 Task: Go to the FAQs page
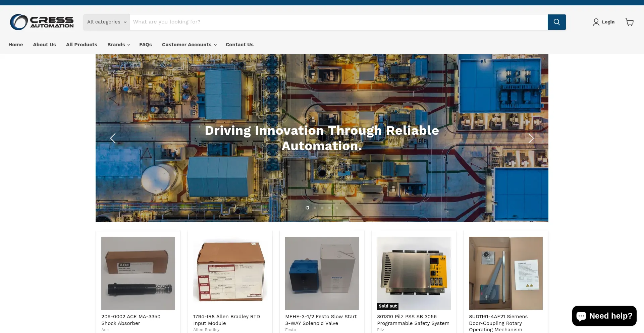point(146,45)
